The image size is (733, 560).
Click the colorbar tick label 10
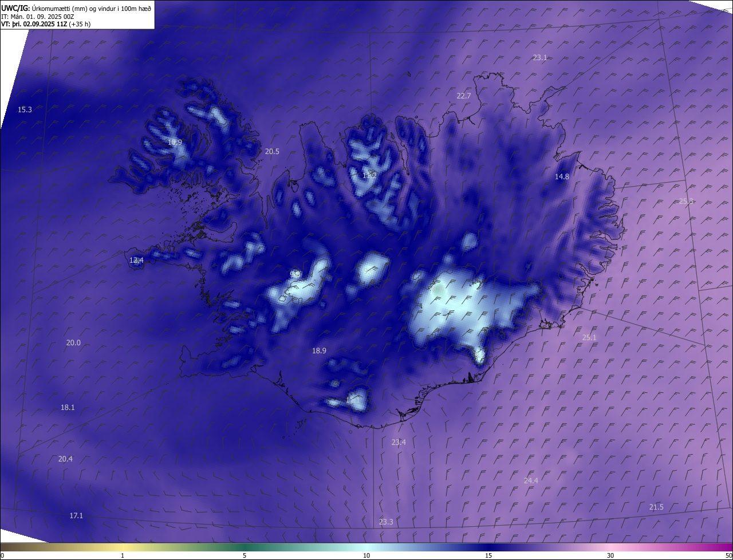[x=366, y=555]
